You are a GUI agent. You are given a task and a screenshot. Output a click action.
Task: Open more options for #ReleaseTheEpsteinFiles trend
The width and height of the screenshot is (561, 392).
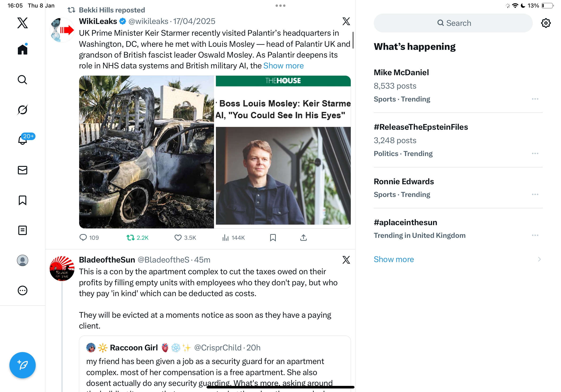click(x=535, y=153)
